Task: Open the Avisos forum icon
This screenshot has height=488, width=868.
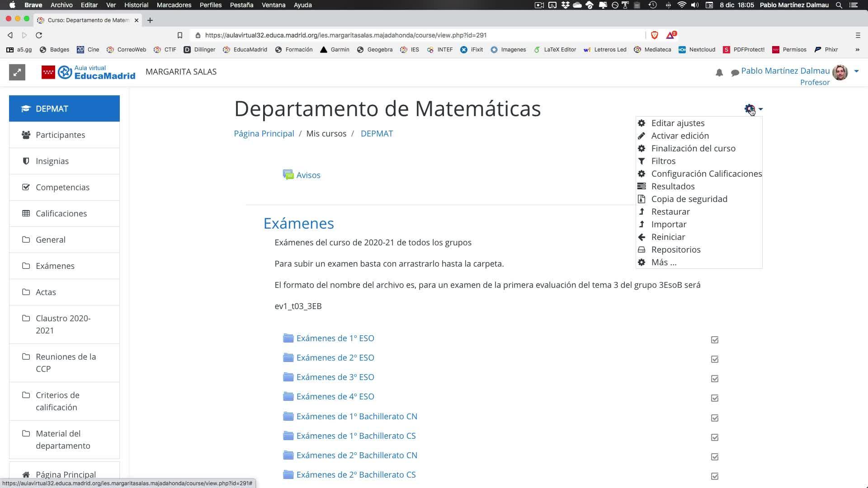Action: pyautogui.click(x=288, y=175)
